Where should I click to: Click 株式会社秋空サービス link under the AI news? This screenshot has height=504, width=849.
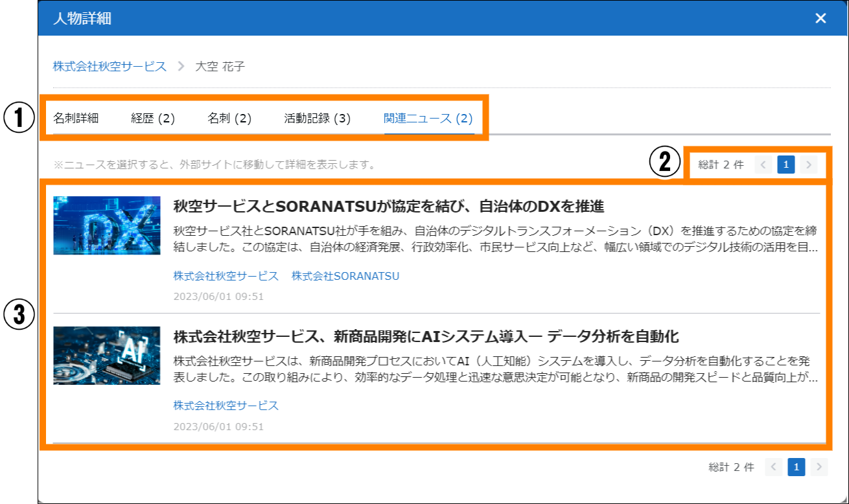226,406
